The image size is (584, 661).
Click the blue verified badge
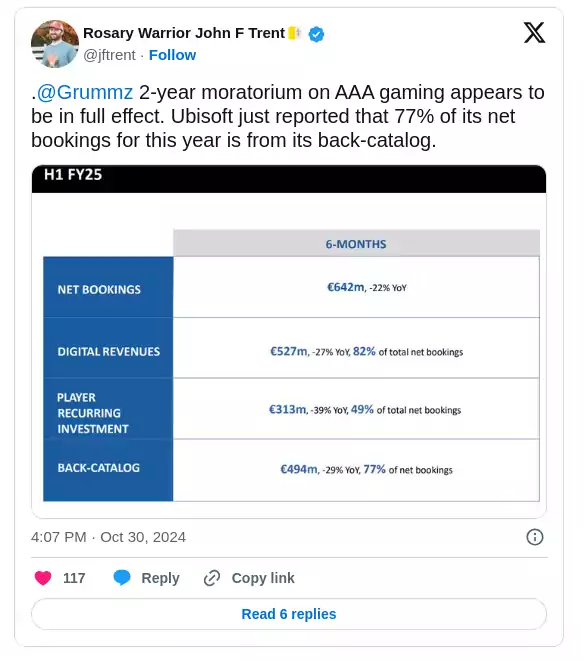tap(316, 34)
